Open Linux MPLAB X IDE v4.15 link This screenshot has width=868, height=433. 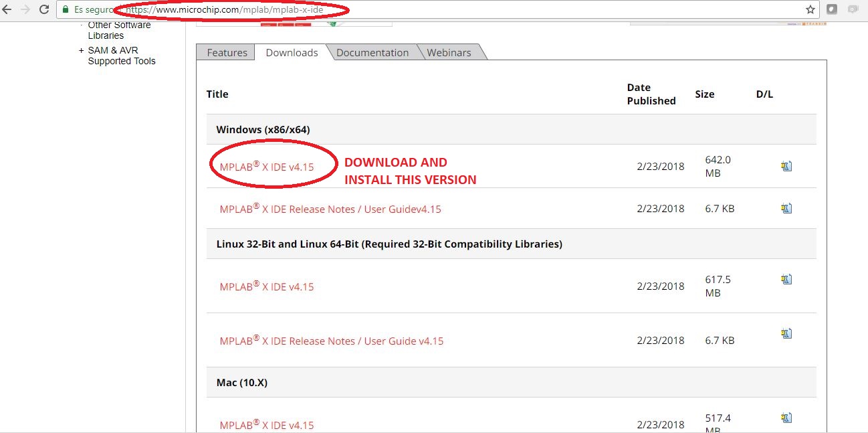click(x=266, y=286)
